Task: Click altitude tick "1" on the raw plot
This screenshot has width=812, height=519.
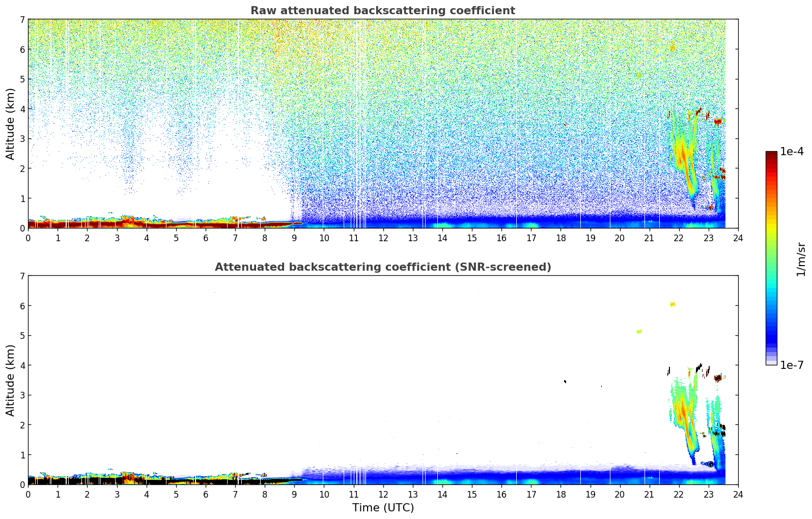Action: [22, 198]
